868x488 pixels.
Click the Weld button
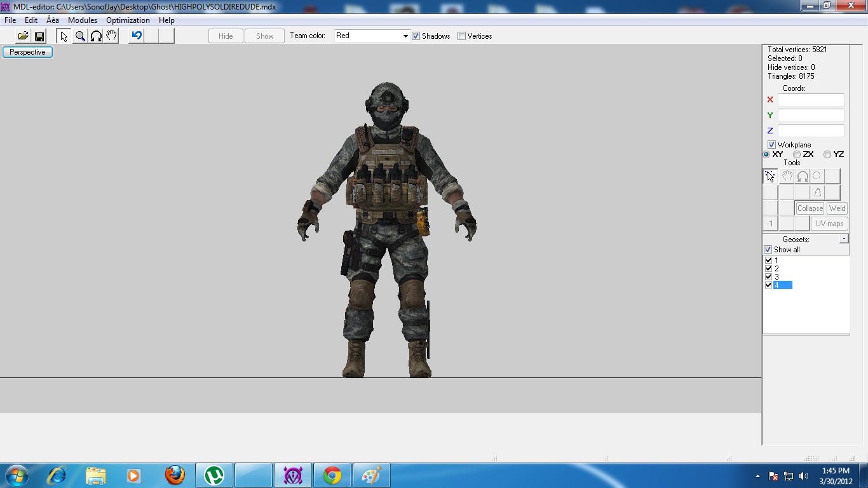coord(837,208)
